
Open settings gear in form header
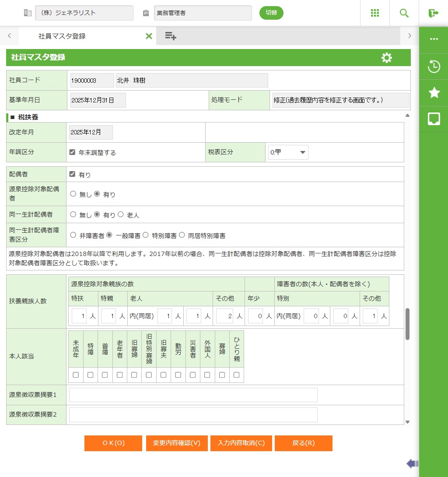pos(386,58)
